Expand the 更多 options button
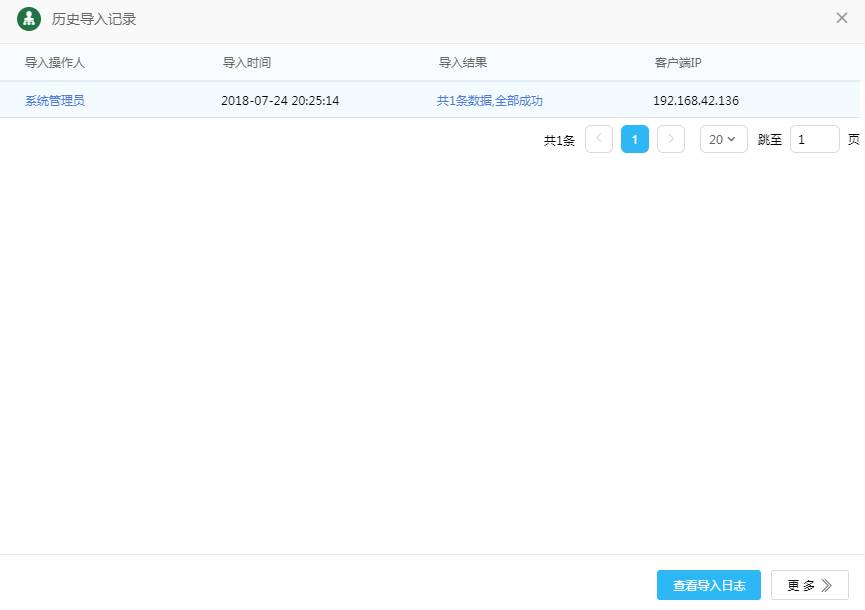This screenshot has height=610, width=865. coord(809,585)
